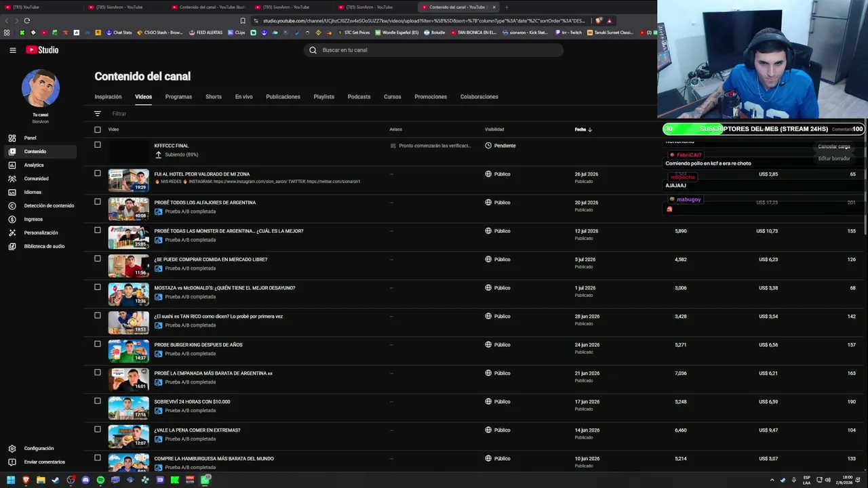Open Idiomas via its sidebar icon

12,192
